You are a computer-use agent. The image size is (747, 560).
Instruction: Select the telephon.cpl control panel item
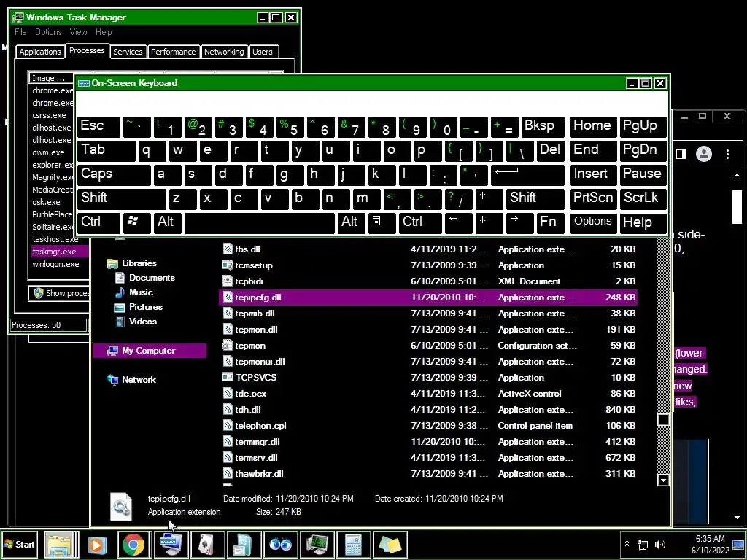(427, 426)
